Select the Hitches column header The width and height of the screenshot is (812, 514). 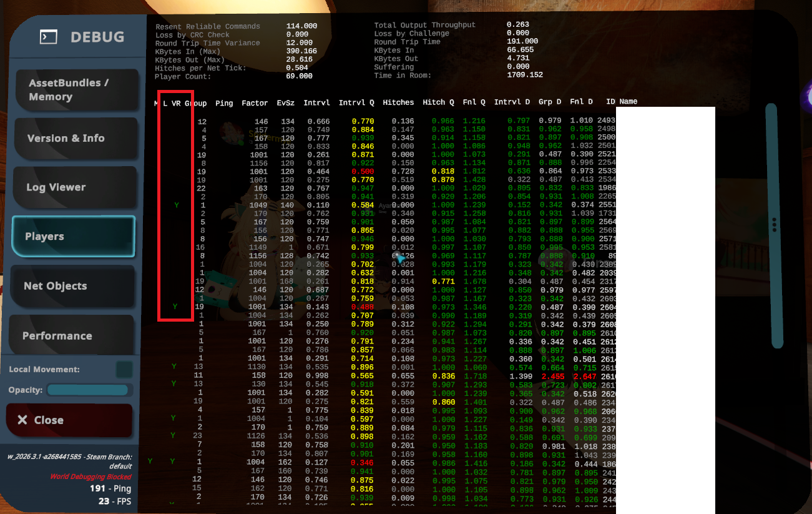[398, 102]
